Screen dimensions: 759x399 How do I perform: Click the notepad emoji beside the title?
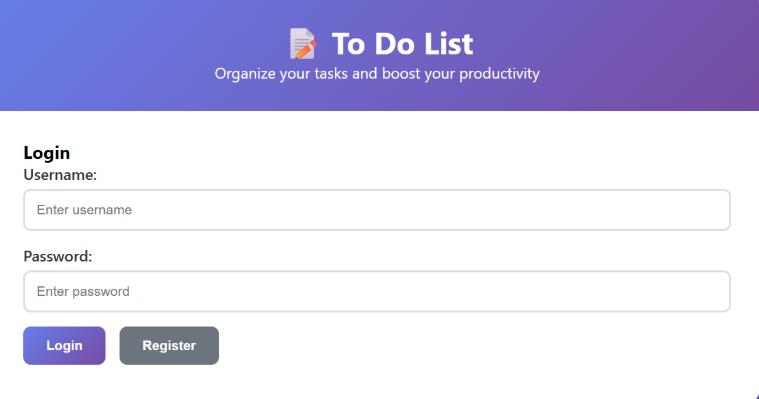tap(303, 44)
